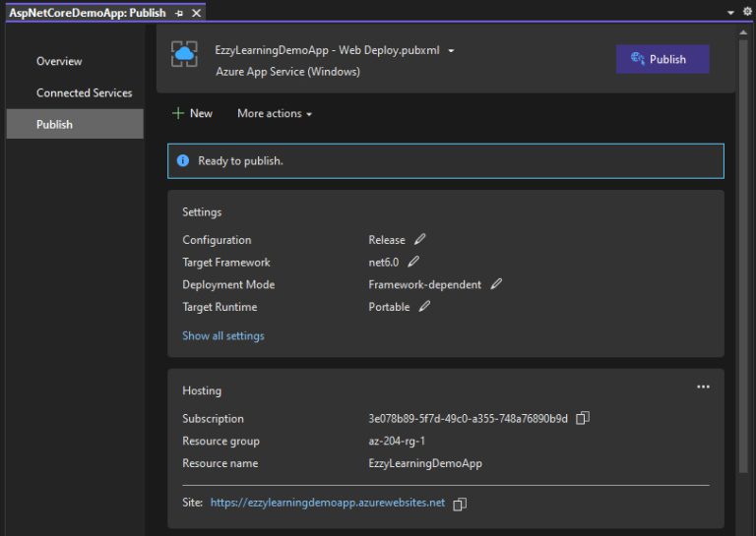This screenshot has height=536, width=756.
Task: Click the Target Framework label
Action: pyautogui.click(x=226, y=263)
